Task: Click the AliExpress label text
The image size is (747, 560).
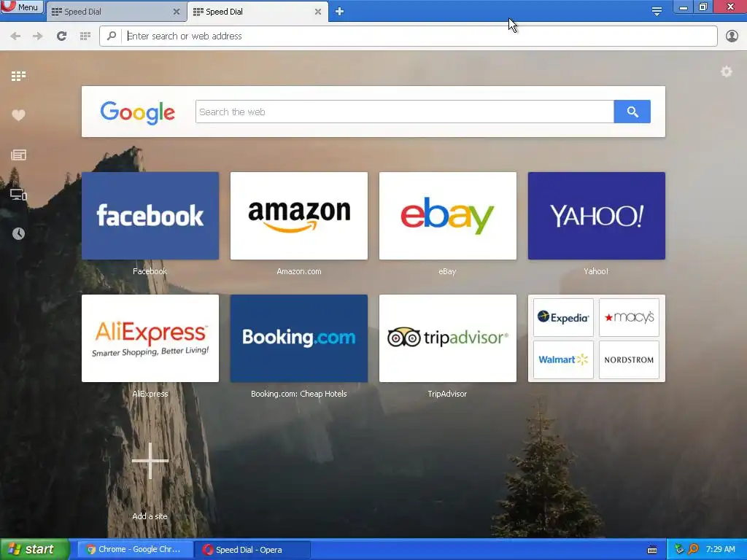Action: [x=150, y=394]
